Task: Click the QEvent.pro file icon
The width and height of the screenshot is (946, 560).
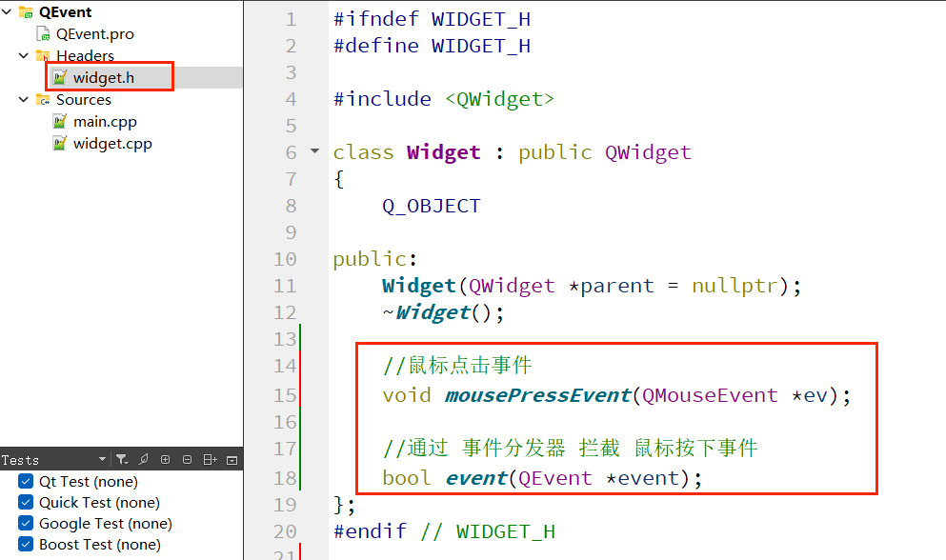Action: click(x=43, y=33)
